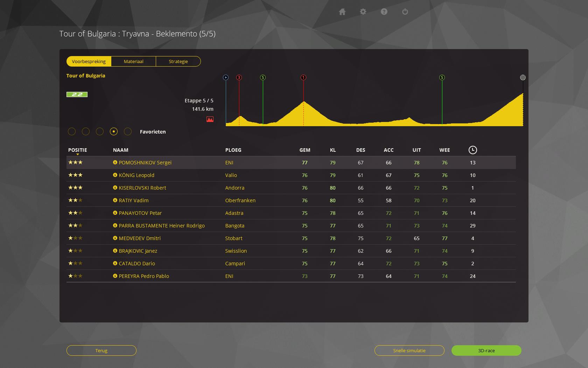Open info icon for PARRA BUSTAMENTE
Screen dimensions: 588x368
[x=115, y=225]
